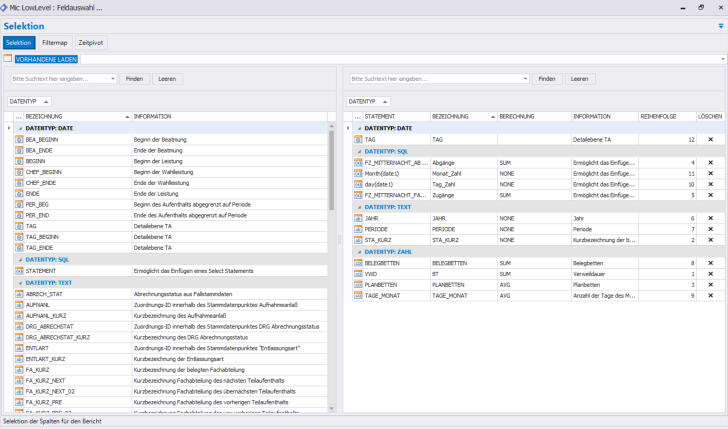Click the right panel Leeren button
Viewport: 728px width, 429px height.
(x=579, y=78)
